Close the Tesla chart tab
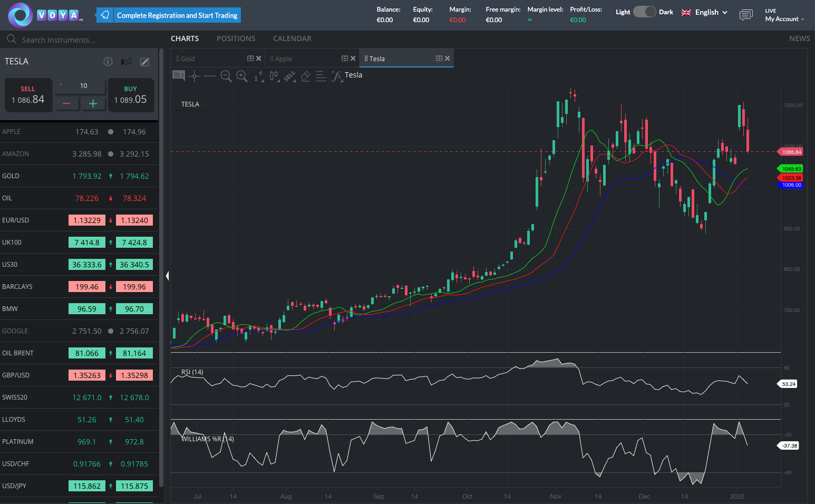 pos(447,59)
